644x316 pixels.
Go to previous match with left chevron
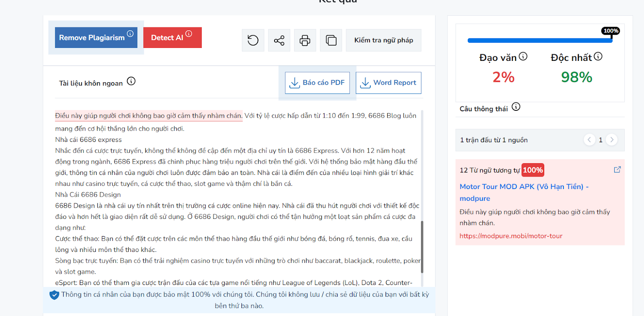point(589,140)
